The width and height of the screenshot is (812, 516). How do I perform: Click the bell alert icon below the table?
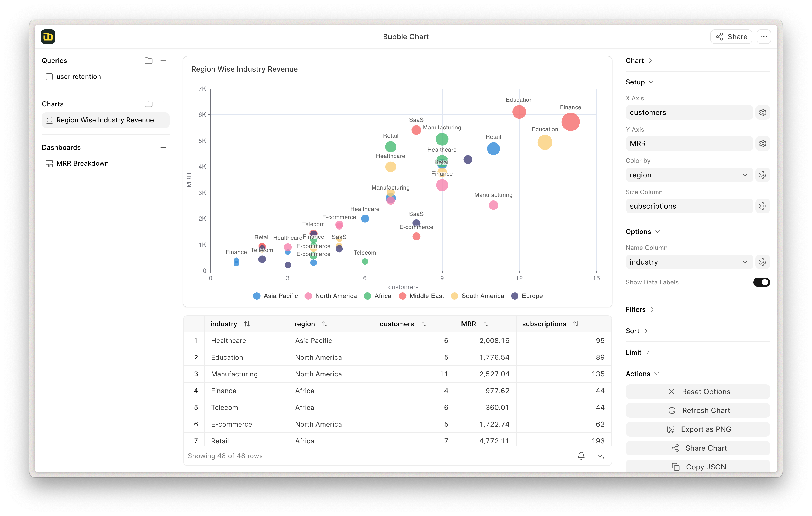coord(581,456)
